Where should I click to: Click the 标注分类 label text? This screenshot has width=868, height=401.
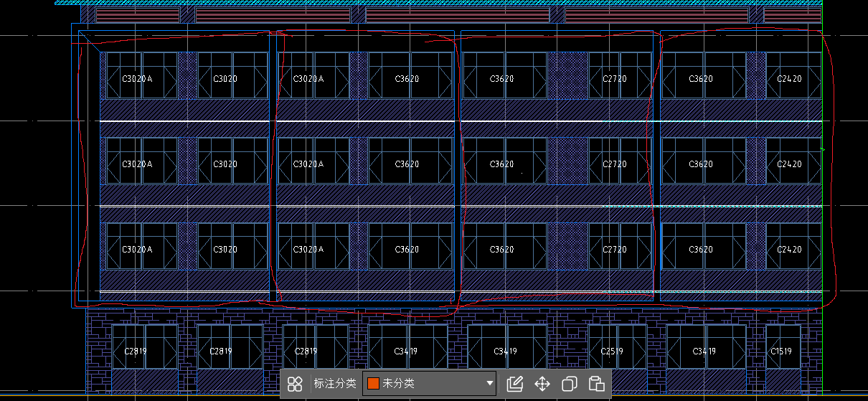coord(334,383)
